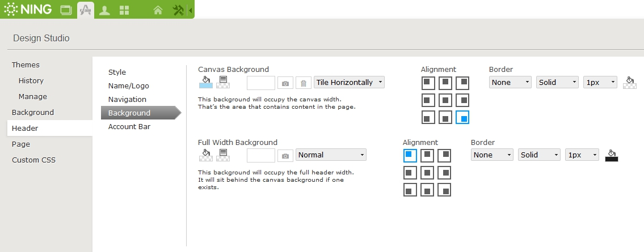
Task: Delete Canvas Background image with trash icon
Action: (304, 83)
